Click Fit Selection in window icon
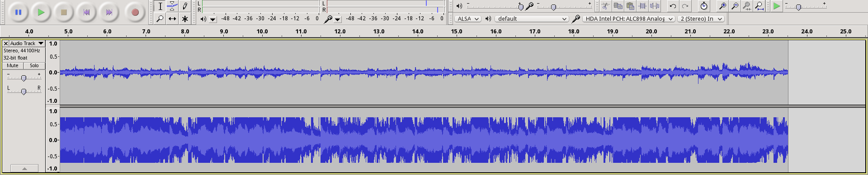 click(x=747, y=6)
